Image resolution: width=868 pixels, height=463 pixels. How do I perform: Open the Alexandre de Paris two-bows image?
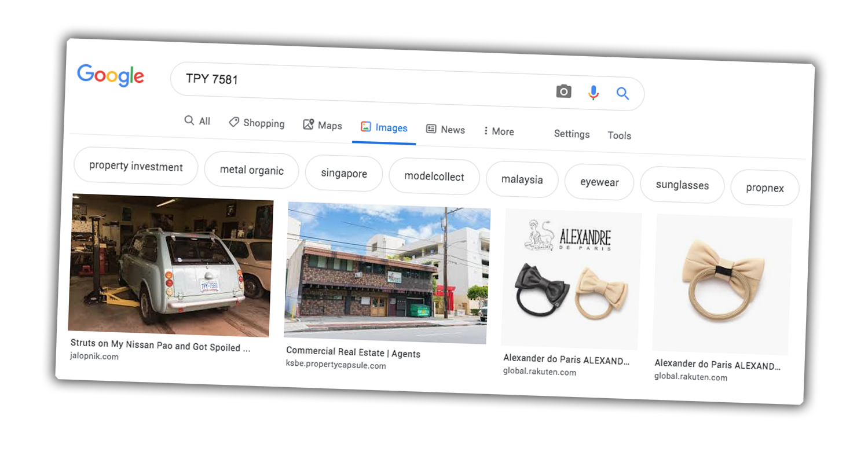pyautogui.click(x=571, y=280)
